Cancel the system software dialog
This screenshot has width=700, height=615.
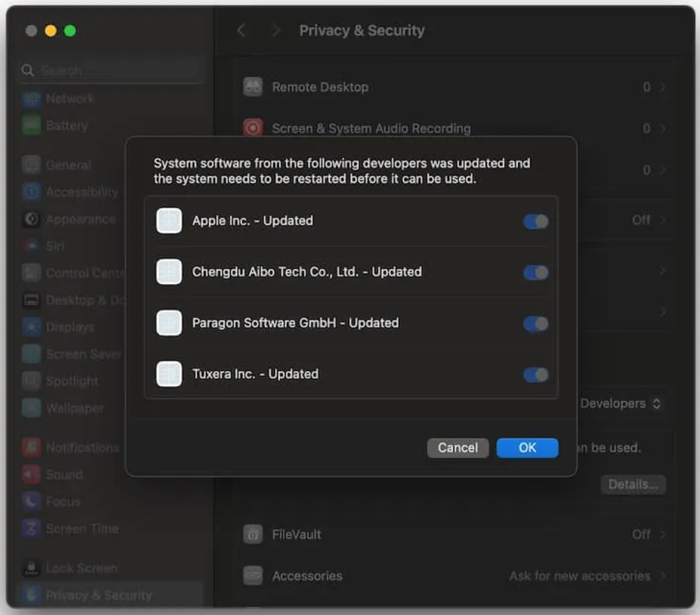(458, 448)
